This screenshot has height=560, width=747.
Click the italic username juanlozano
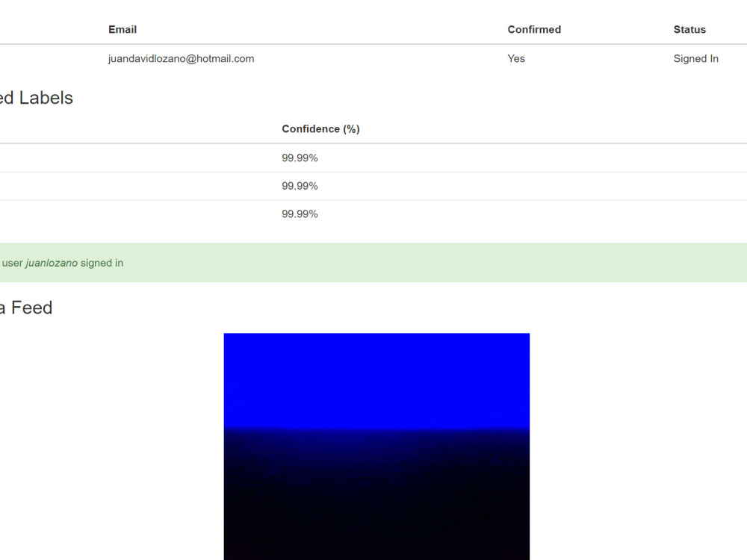click(52, 263)
